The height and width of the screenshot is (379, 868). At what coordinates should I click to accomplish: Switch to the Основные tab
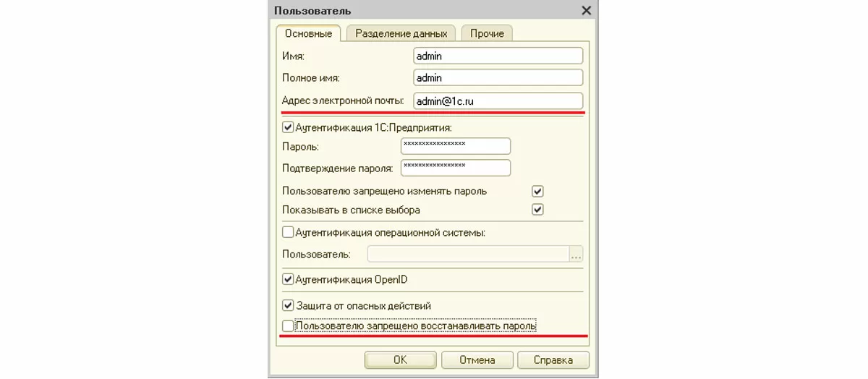(x=308, y=33)
